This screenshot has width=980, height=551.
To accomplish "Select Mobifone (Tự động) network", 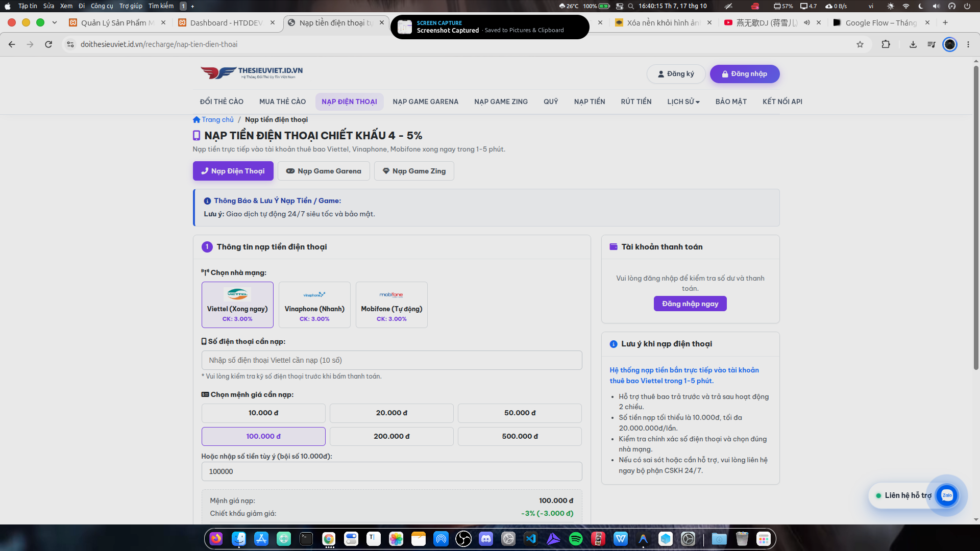I will [x=391, y=305].
